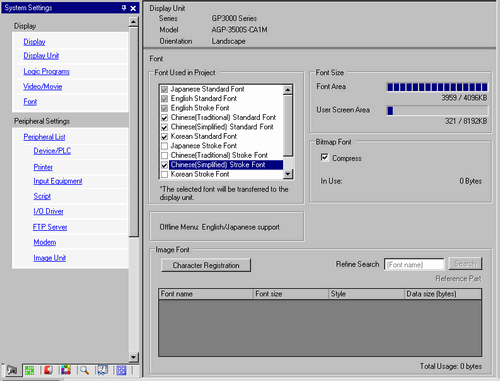Click the Search button

[x=465, y=264]
